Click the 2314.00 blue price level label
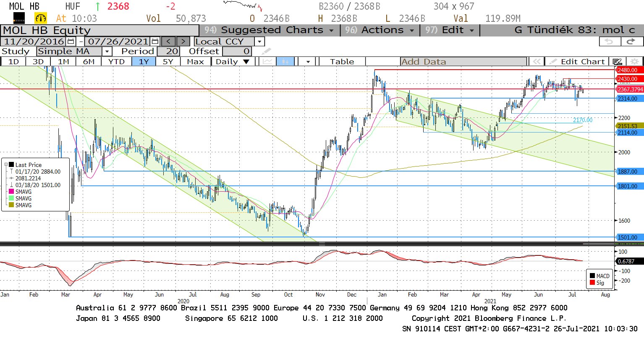The height and width of the screenshot is (341, 644). point(629,99)
